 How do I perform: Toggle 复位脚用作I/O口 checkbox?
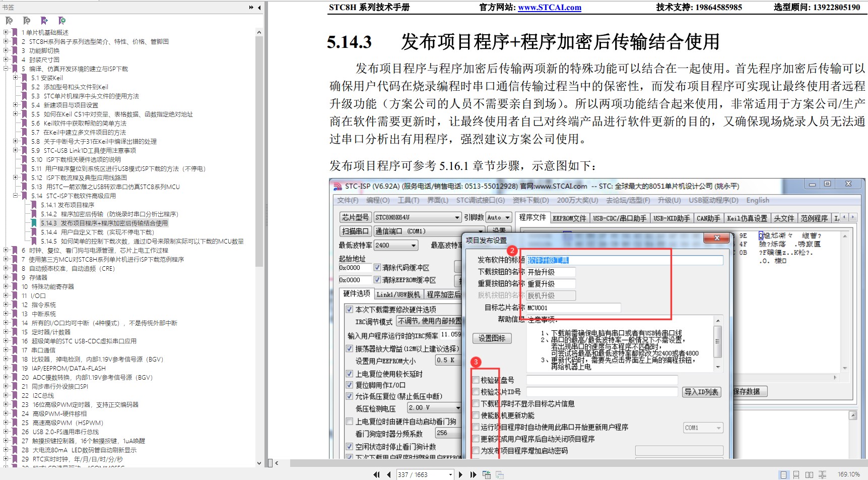tap(350, 385)
